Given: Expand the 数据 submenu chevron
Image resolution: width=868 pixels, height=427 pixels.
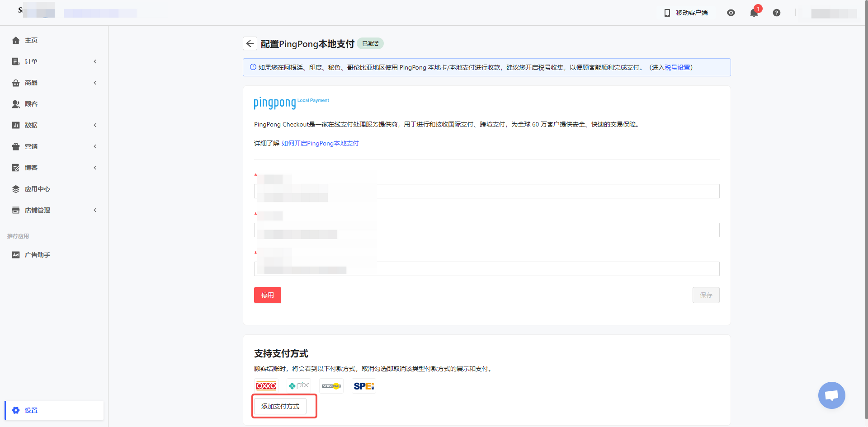Looking at the screenshot, I should 95,125.
